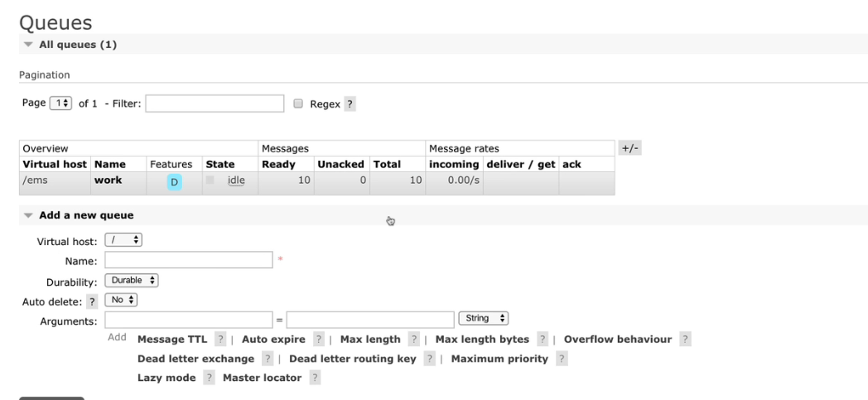
Task: Click the help icon after Dead letter exchange
Action: (268, 359)
